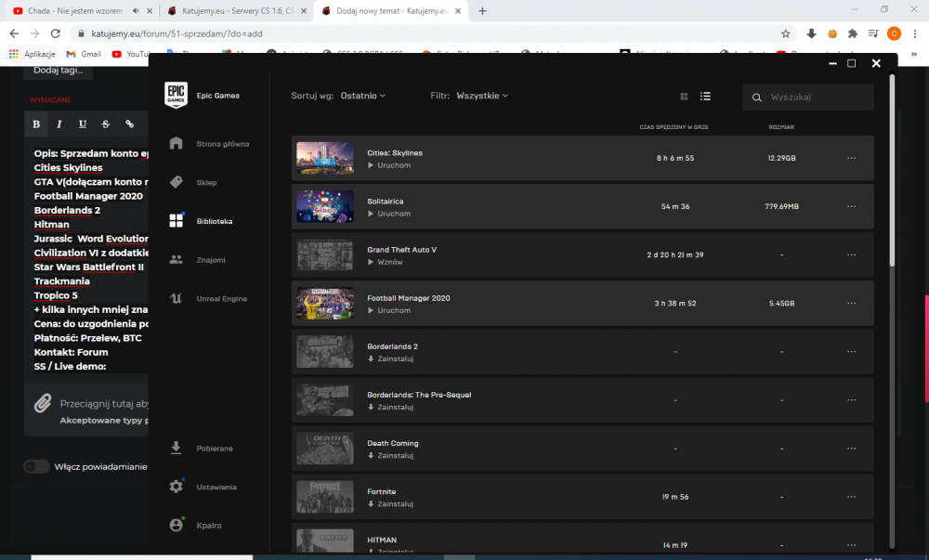Resume Grand Theft Auto V via Wznów

click(x=386, y=262)
